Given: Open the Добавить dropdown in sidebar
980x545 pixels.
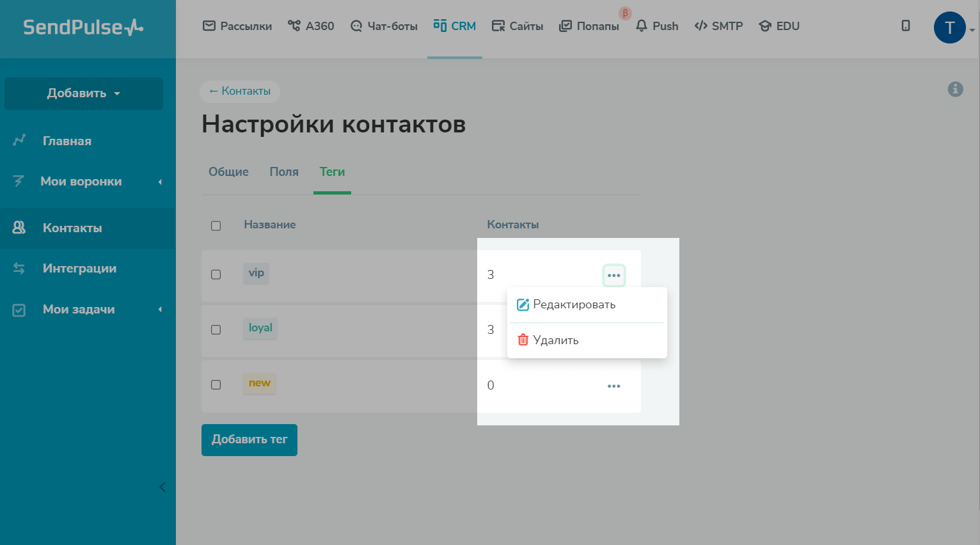Looking at the screenshot, I should tap(83, 93).
